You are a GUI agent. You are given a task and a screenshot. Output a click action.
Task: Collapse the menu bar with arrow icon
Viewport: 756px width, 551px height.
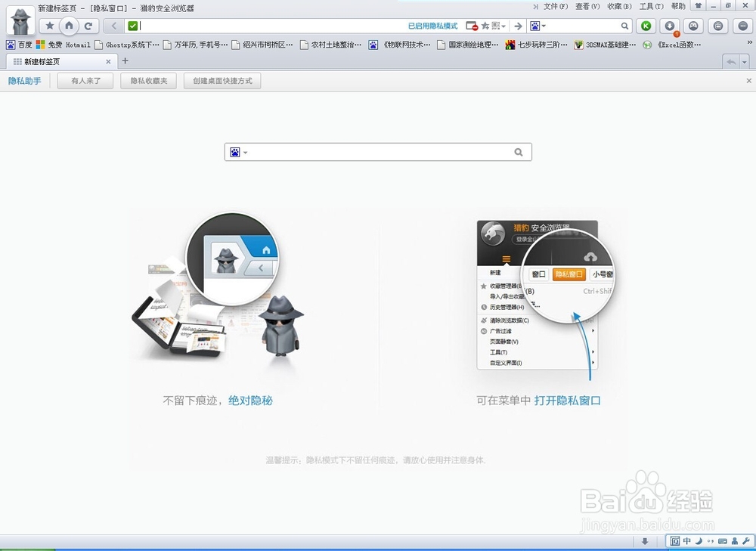(536, 7)
